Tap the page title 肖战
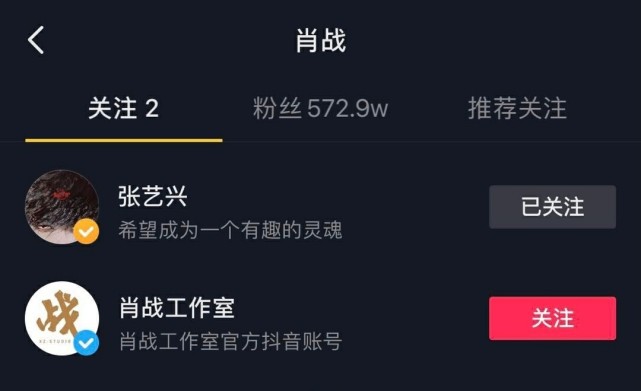The image size is (641, 391). 321,40
